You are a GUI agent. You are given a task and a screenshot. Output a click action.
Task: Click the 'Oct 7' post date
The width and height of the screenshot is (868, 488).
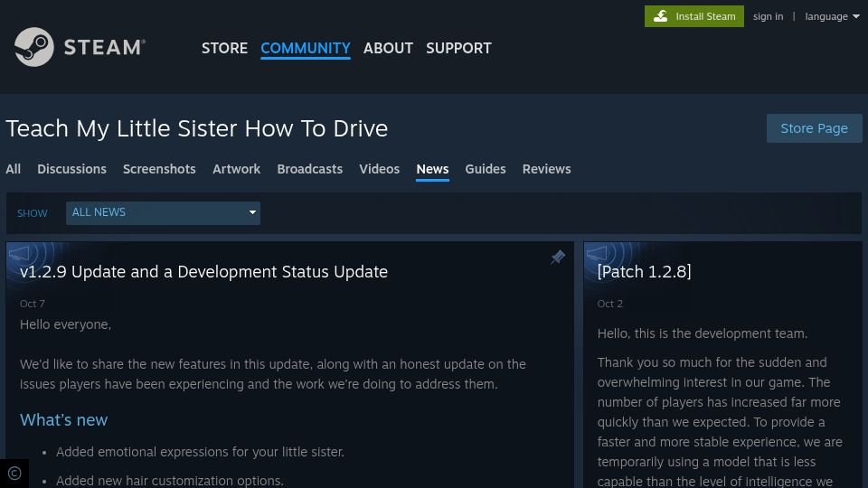33,304
